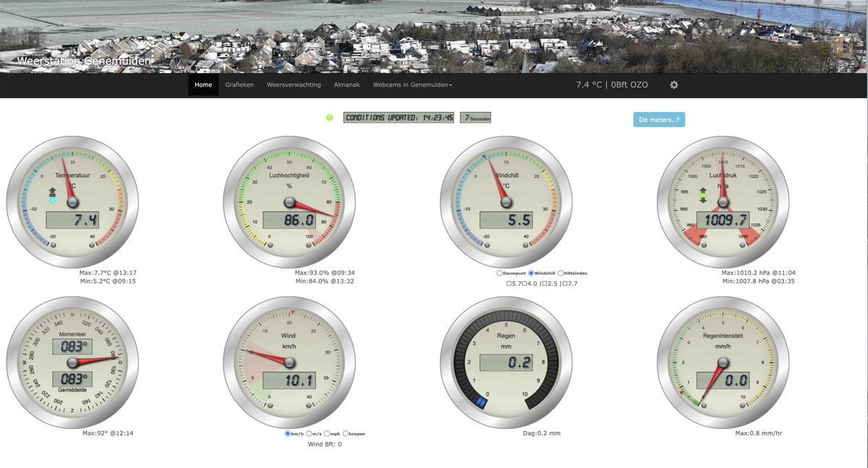The height and width of the screenshot is (468, 868).
Task: Click the Max:0.8 mm/hr text
Action: (758, 433)
